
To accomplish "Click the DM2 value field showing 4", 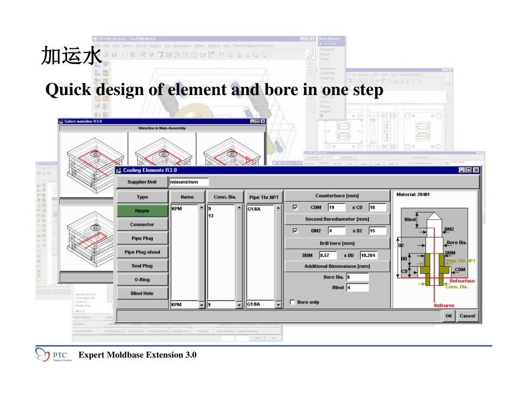I will 337,231.
